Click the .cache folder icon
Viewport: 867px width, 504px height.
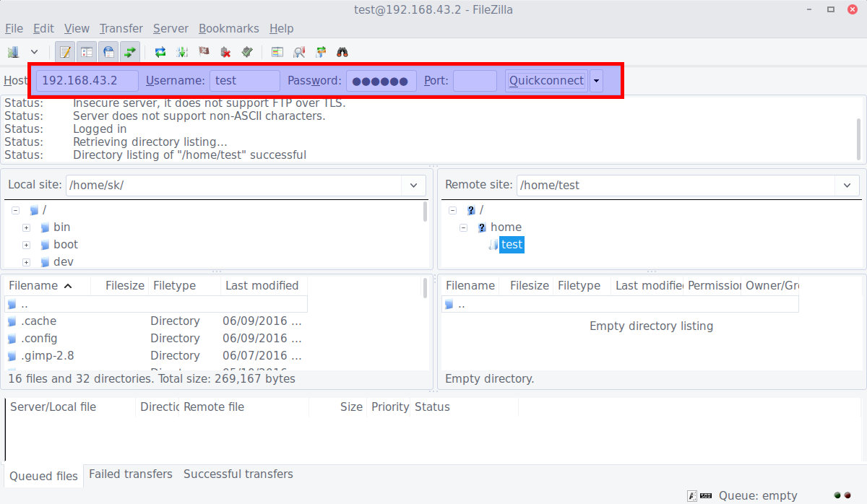[12, 321]
